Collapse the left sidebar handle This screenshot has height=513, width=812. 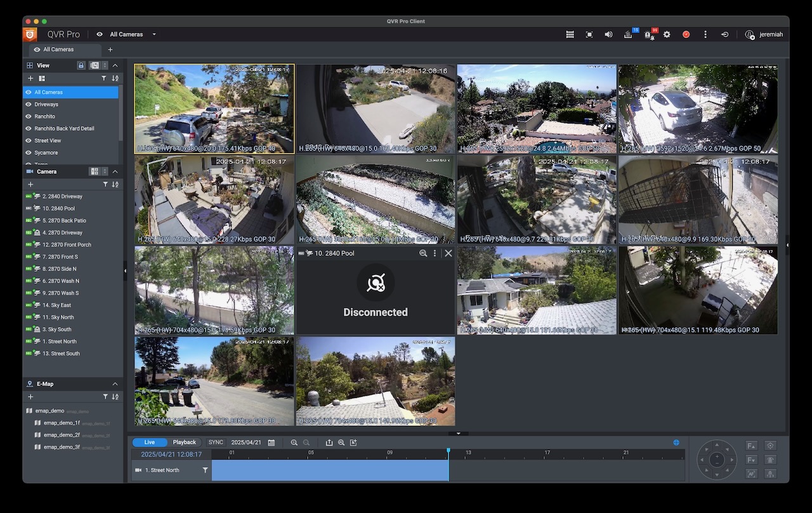tap(125, 271)
